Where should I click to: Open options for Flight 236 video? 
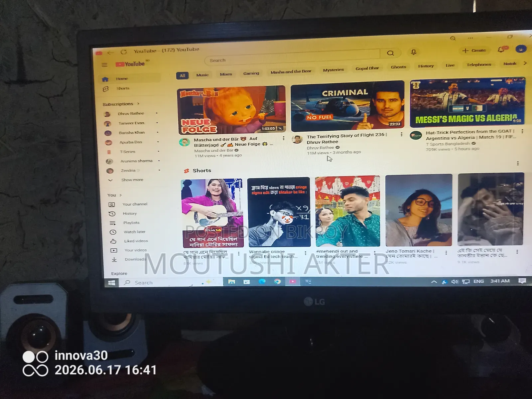[401, 134]
